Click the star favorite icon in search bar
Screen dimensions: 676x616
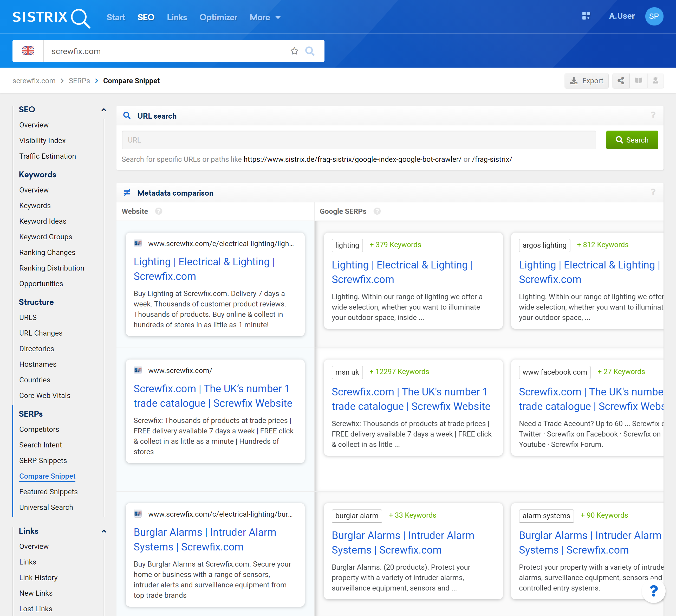294,51
